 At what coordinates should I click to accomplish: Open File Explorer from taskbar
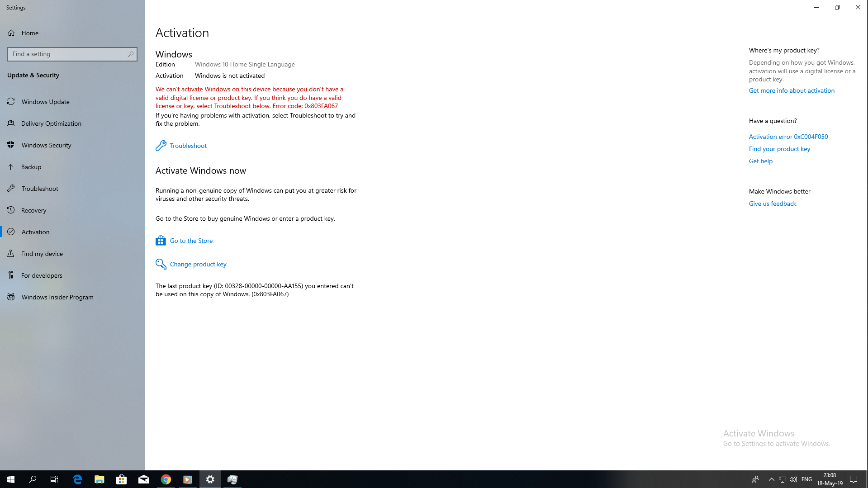100,479
